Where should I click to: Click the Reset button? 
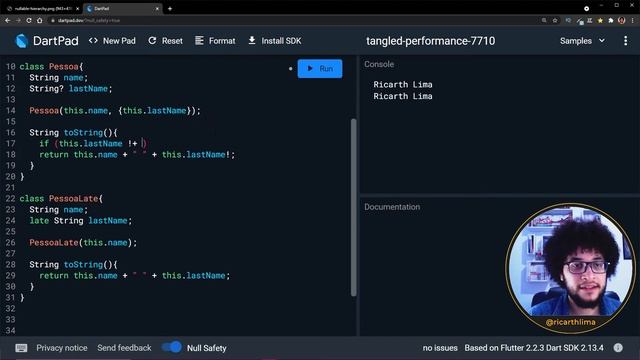[x=166, y=41]
